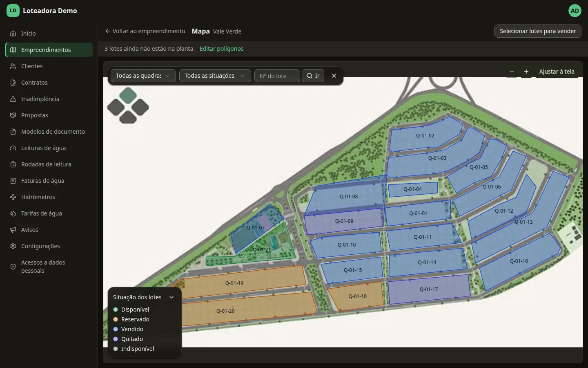Image resolution: width=588 pixels, height=368 pixels.
Task: Click the Acessos a dados pessoais shield icon
Action: pyautogui.click(x=13, y=267)
